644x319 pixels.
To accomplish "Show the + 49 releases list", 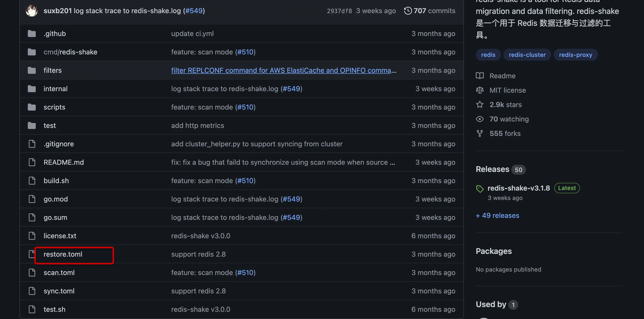I will coord(497,216).
